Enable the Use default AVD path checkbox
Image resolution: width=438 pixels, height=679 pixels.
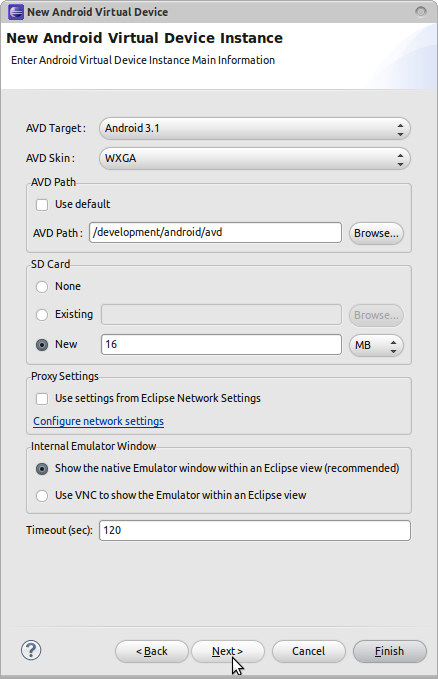point(42,204)
